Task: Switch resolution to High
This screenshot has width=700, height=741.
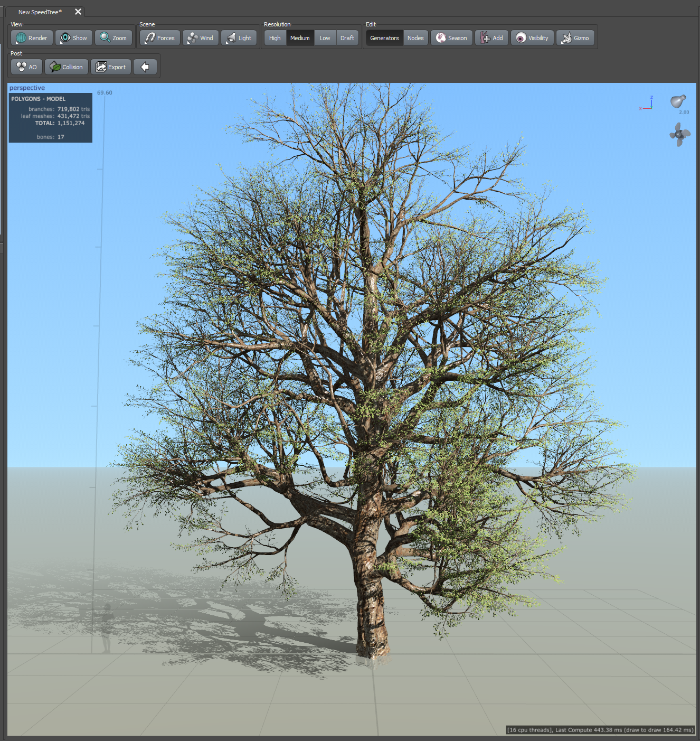Action: (x=275, y=38)
